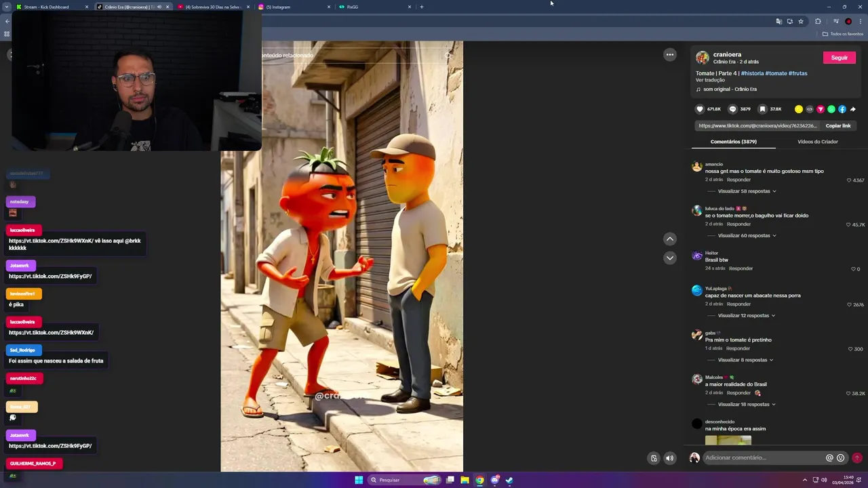The height and width of the screenshot is (488, 868).
Task: Open the emoji picker in comment box
Action: pyautogui.click(x=841, y=457)
